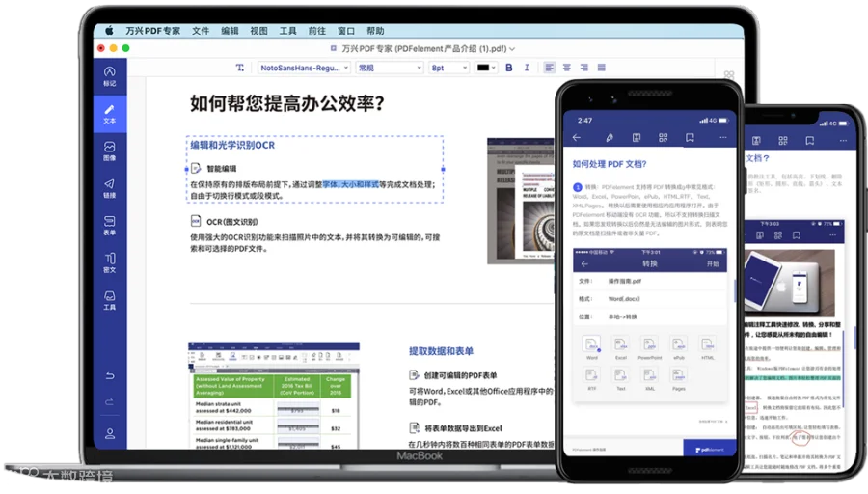868x494 pixels.
Task: Open the NotoSansHans-Regu... font dropdown
Action: [304, 68]
